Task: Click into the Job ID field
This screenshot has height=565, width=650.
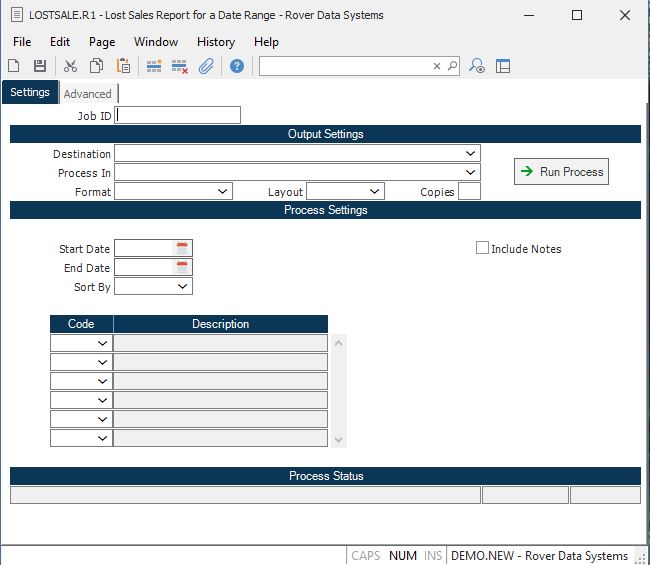Action: pos(178,115)
